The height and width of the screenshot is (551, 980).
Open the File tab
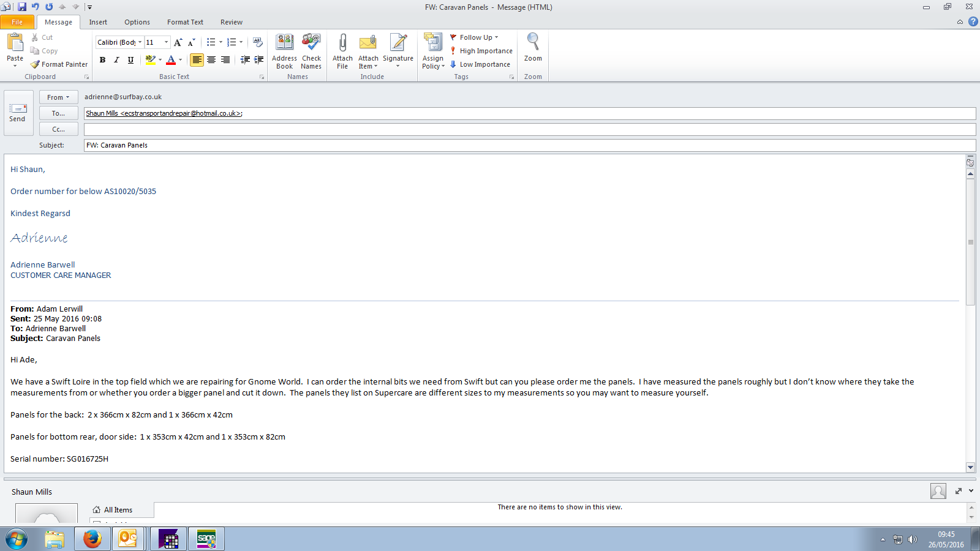click(x=17, y=22)
